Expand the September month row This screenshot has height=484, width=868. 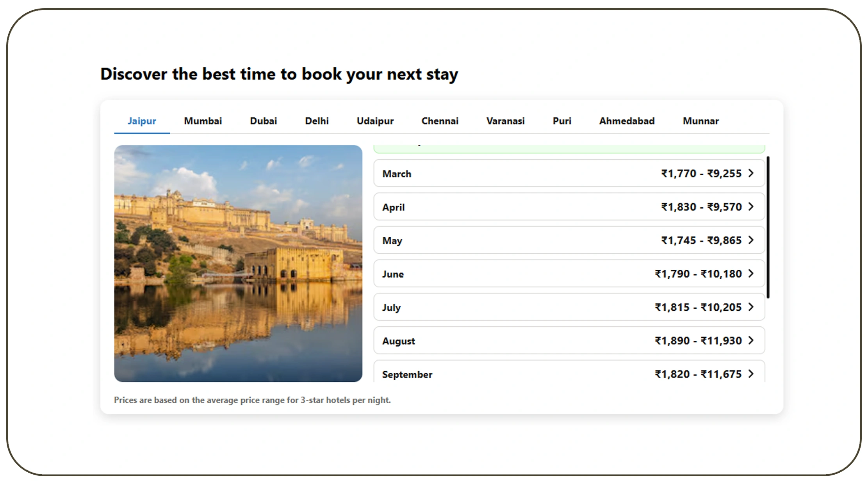[x=568, y=374]
